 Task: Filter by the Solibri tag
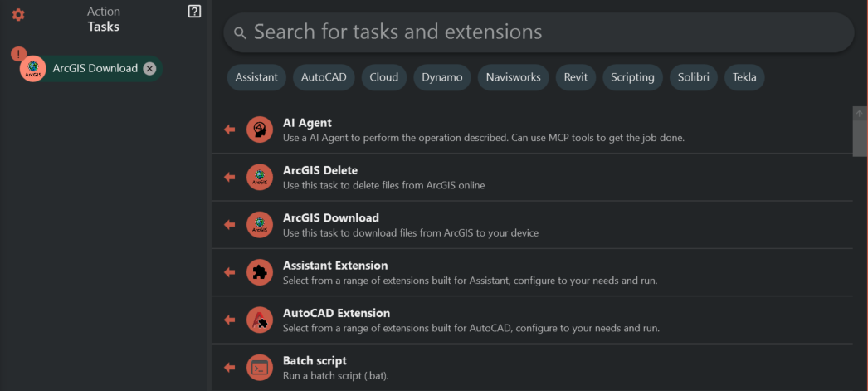pos(694,77)
